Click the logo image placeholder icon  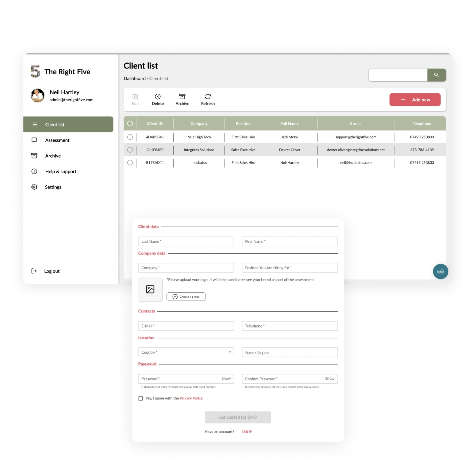click(x=150, y=289)
